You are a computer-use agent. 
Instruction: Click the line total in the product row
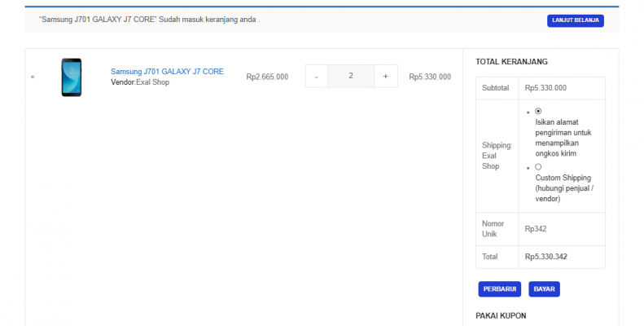(x=430, y=77)
